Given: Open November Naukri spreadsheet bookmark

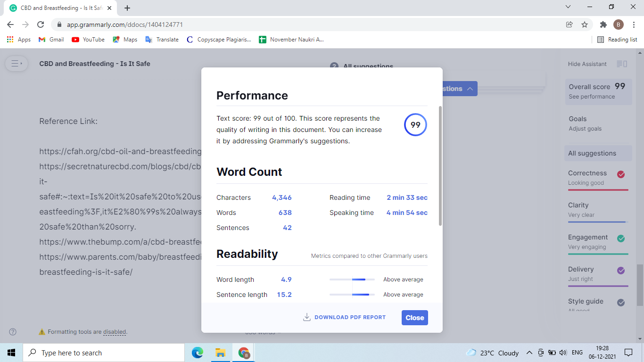Looking at the screenshot, I should pos(291,40).
